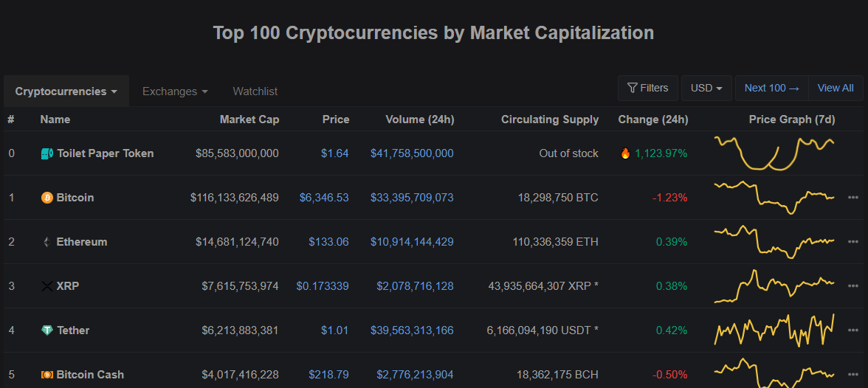Open the three-dot menu for Bitcoin row
The width and height of the screenshot is (868, 388).
tap(853, 198)
